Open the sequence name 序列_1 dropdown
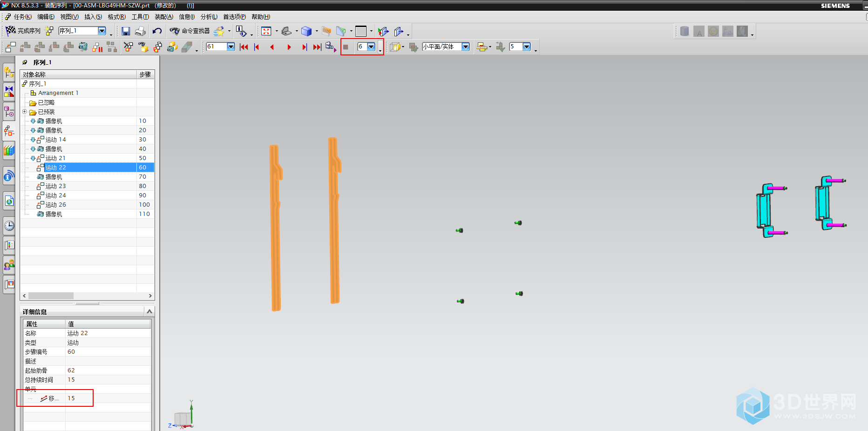Viewport: 868px width, 431px height. point(102,31)
